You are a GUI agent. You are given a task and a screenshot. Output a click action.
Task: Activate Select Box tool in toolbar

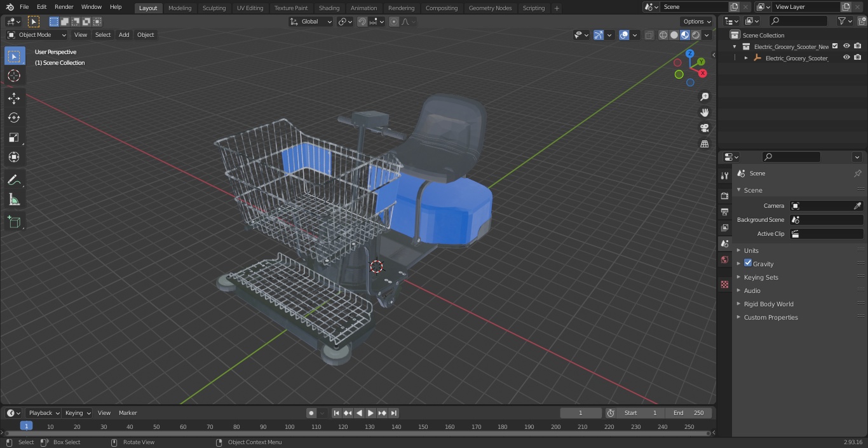coord(14,56)
